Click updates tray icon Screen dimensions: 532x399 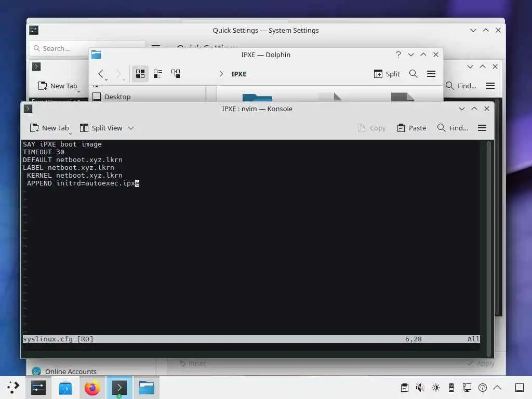483,388
